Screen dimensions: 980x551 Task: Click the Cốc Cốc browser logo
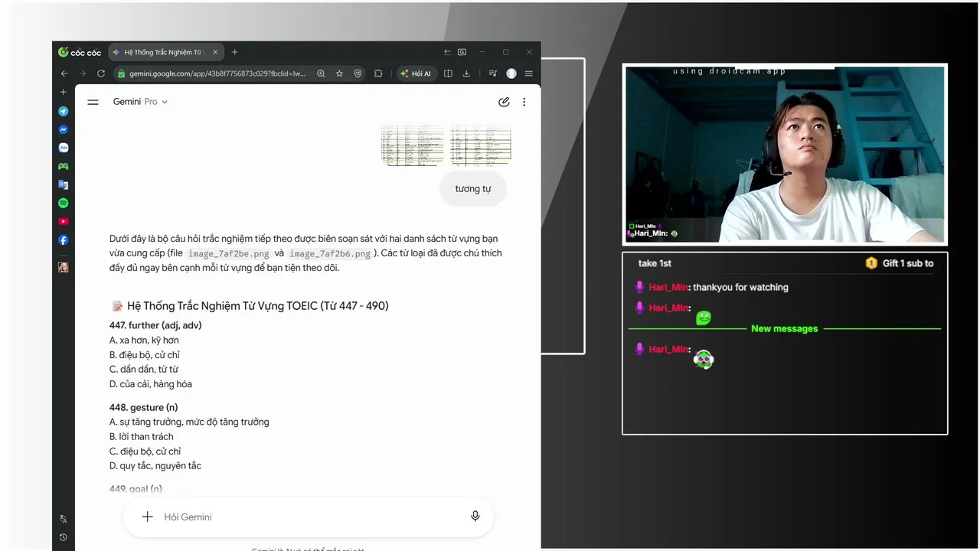(x=80, y=52)
